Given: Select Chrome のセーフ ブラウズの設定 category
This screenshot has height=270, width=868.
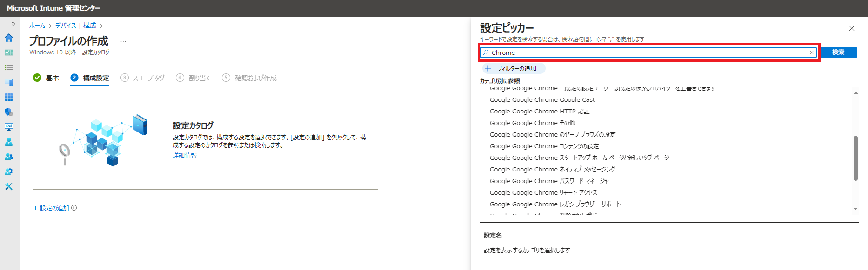Looking at the screenshot, I should tap(553, 134).
